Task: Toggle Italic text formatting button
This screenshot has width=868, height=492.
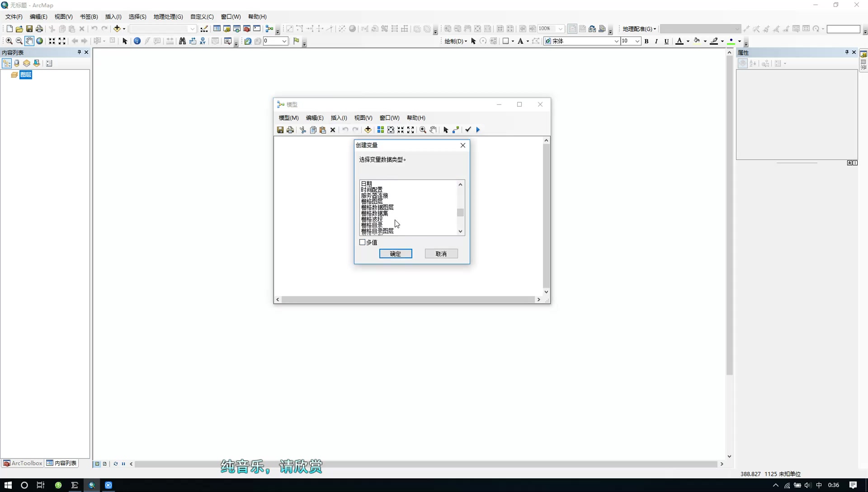Action: [656, 41]
